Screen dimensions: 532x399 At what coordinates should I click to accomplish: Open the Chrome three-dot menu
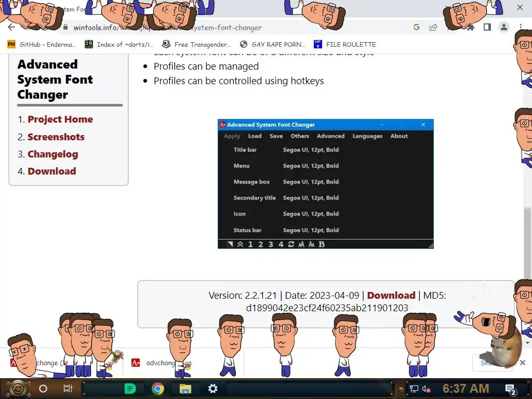click(x=521, y=27)
